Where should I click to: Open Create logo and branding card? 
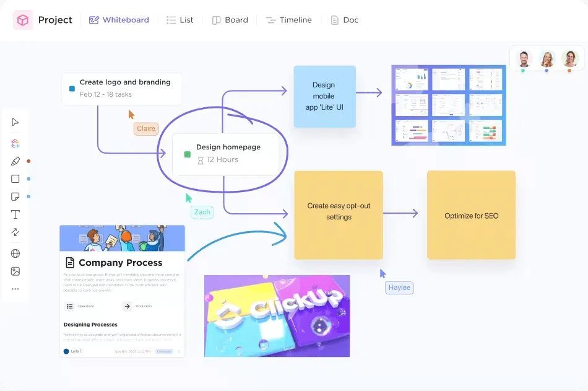click(121, 88)
